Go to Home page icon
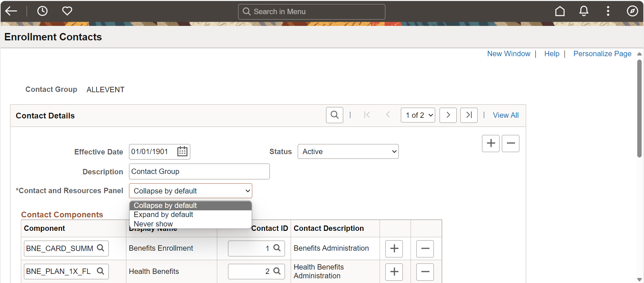 [560, 11]
